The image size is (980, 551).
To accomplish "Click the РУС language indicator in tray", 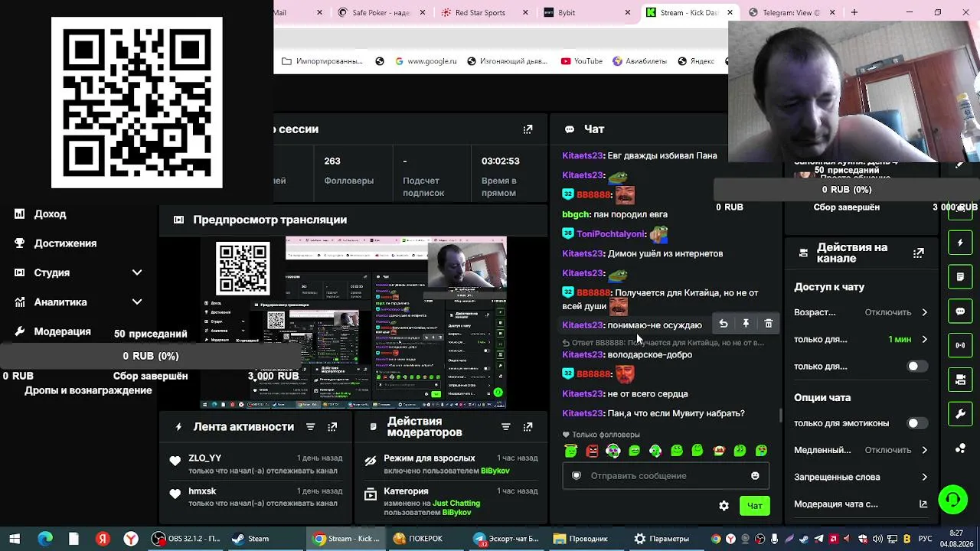I will [x=925, y=539].
